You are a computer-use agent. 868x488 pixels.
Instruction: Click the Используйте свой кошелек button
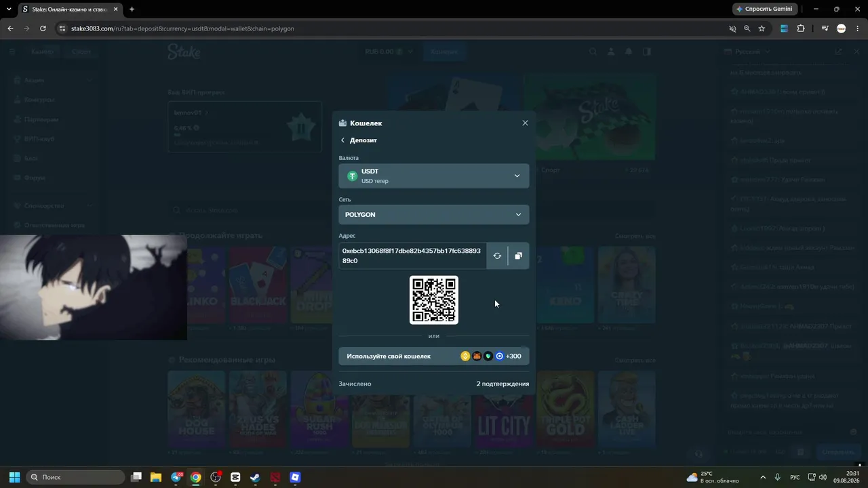pyautogui.click(x=434, y=356)
